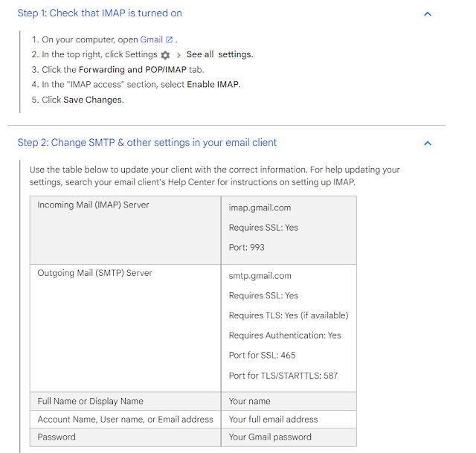Select the 'Save Changes.' text
The height and width of the screenshot is (453, 476).
[94, 100]
